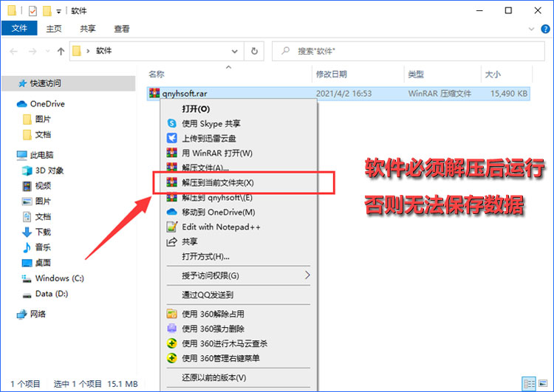Choose 还原以前的版本(V)
This screenshot has width=554, height=392.
(239, 377)
